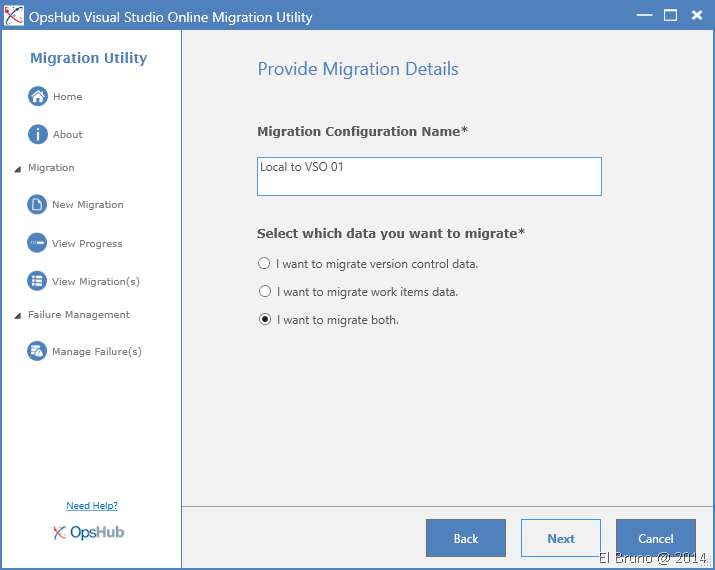
Task: Open the About info icon
Action: point(38,135)
